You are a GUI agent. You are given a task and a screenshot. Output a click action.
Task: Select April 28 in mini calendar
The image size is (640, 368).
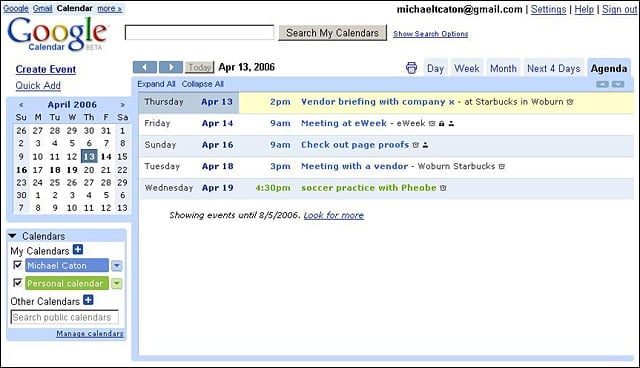[x=106, y=182]
